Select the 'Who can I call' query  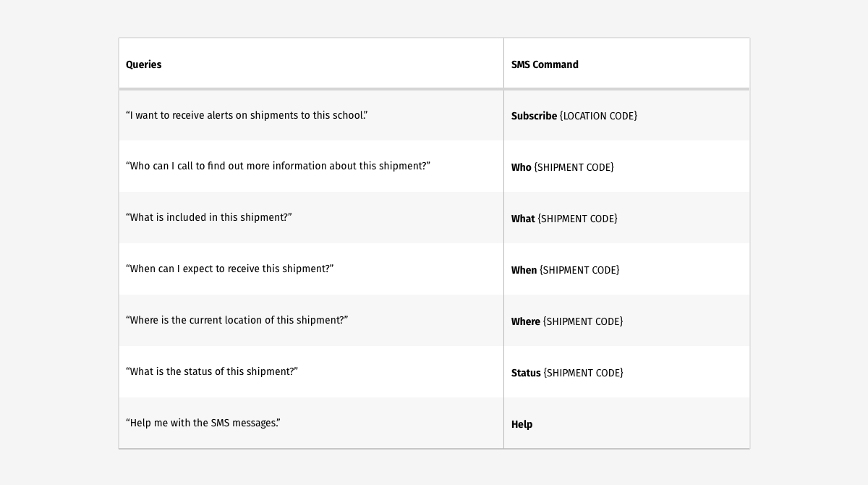278,166
